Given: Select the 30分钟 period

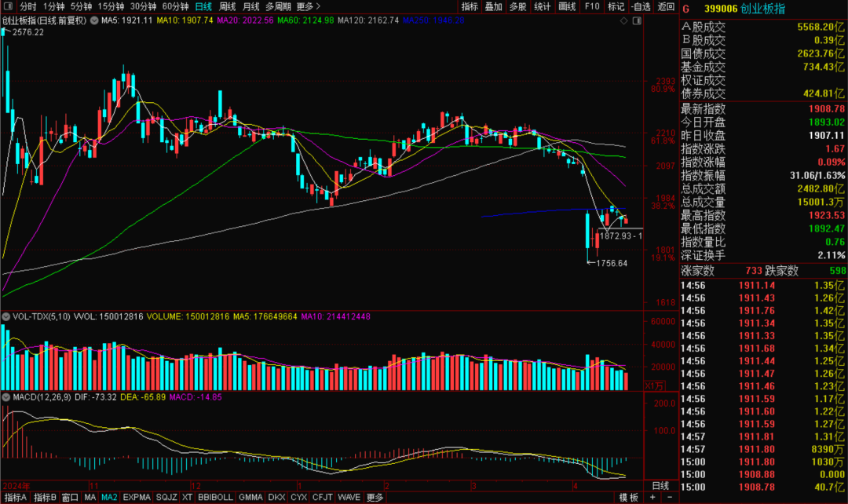Looking at the screenshot, I should [144, 6].
